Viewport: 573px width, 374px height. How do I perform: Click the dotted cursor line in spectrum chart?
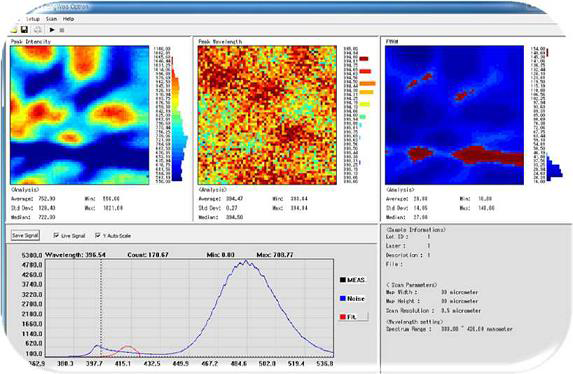click(x=101, y=308)
